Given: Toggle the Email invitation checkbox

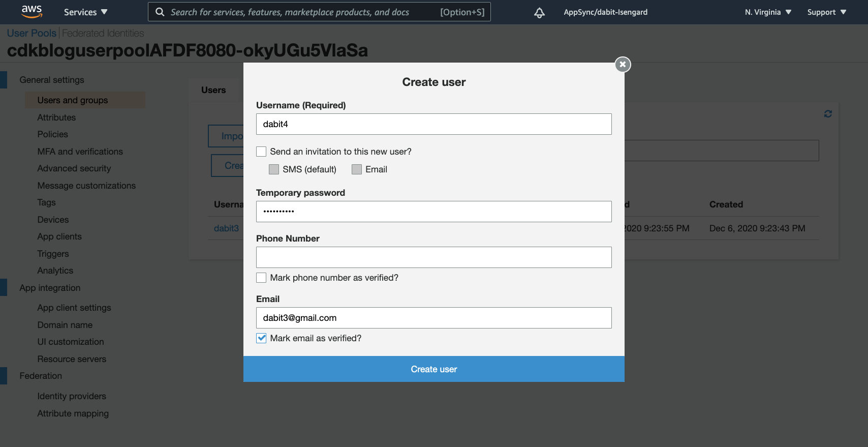Looking at the screenshot, I should pos(357,169).
